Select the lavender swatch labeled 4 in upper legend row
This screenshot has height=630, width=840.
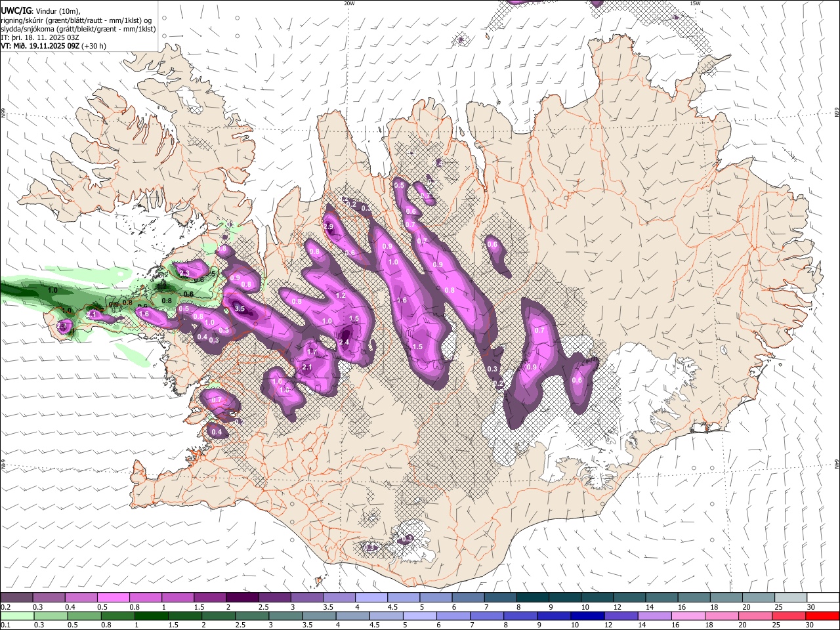(371, 597)
